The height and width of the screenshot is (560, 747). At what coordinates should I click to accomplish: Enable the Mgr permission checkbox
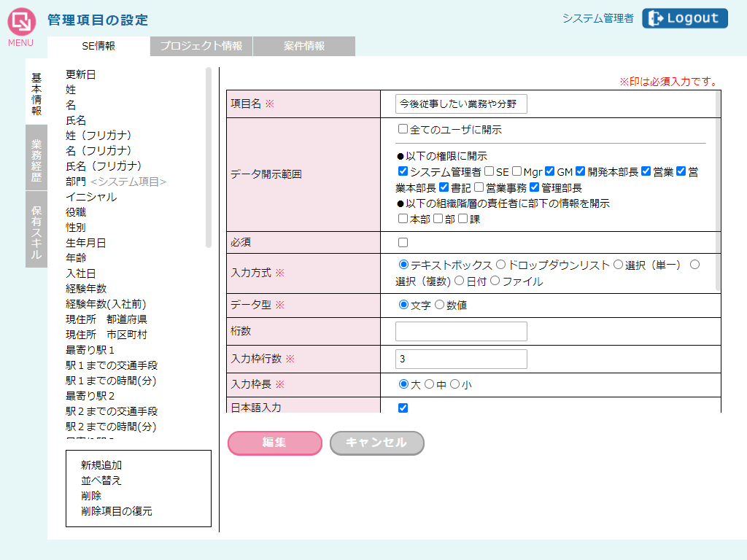(x=516, y=172)
